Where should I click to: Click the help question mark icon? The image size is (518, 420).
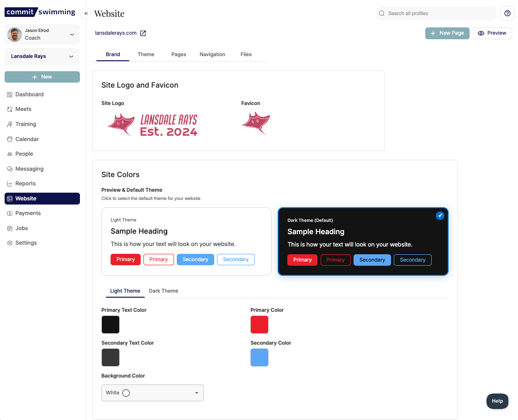click(x=507, y=14)
